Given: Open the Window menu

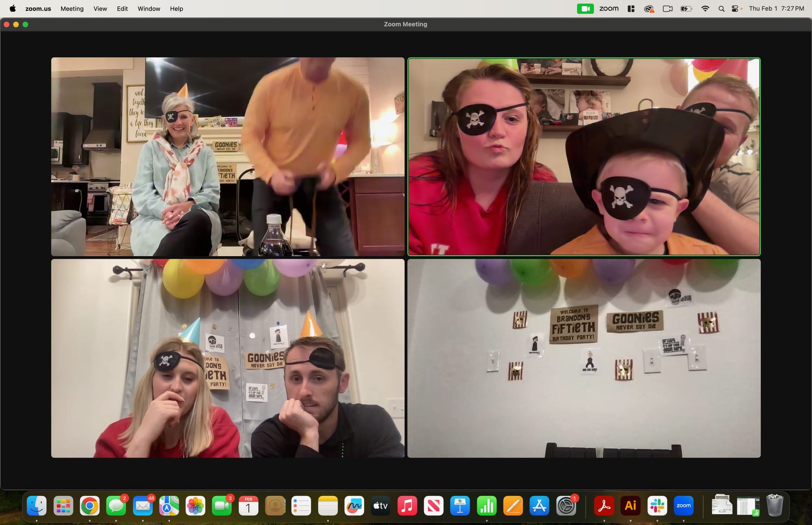Looking at the screenshot, I should [x=149, y=9].
